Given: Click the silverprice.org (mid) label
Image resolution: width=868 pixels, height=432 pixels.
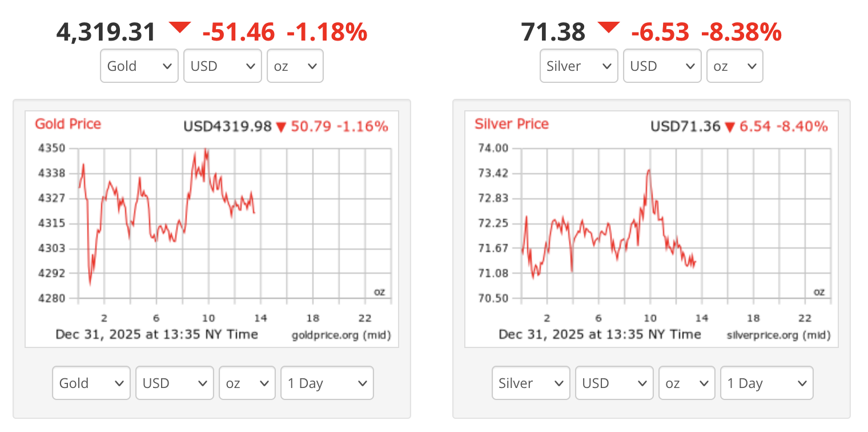Looking at the screenshot, I should click(778, 335).
